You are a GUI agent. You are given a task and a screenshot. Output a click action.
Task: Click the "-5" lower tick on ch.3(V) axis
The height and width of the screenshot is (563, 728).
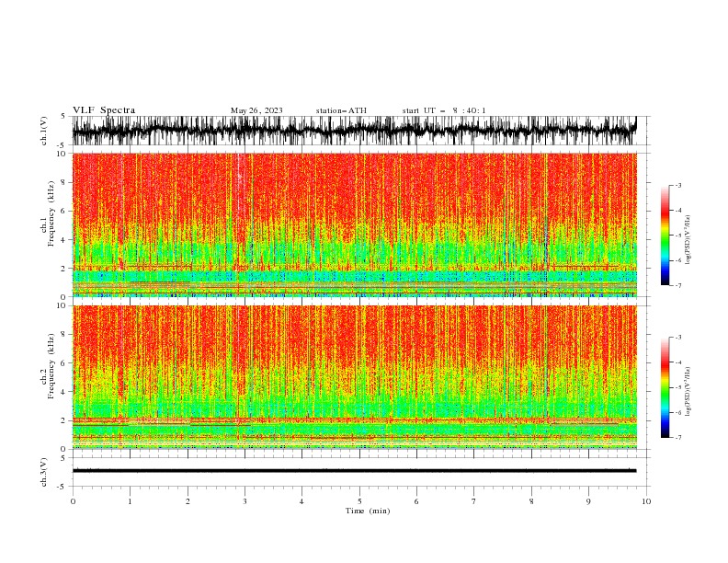(62, 487)
